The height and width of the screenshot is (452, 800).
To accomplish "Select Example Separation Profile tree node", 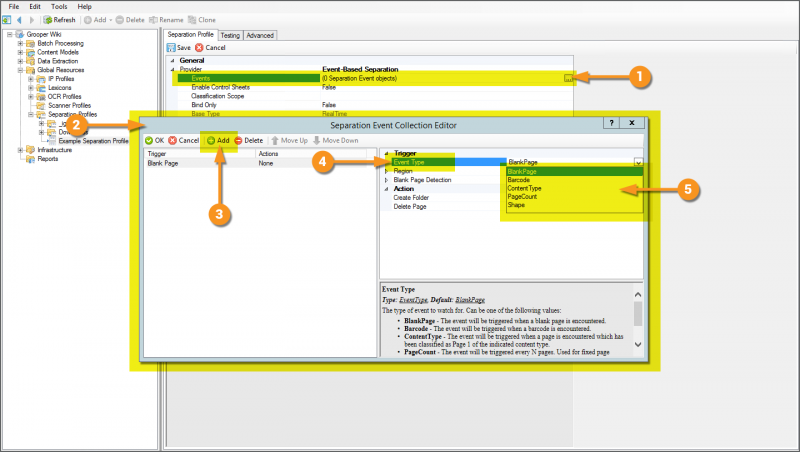I will (x=93, y=141).
